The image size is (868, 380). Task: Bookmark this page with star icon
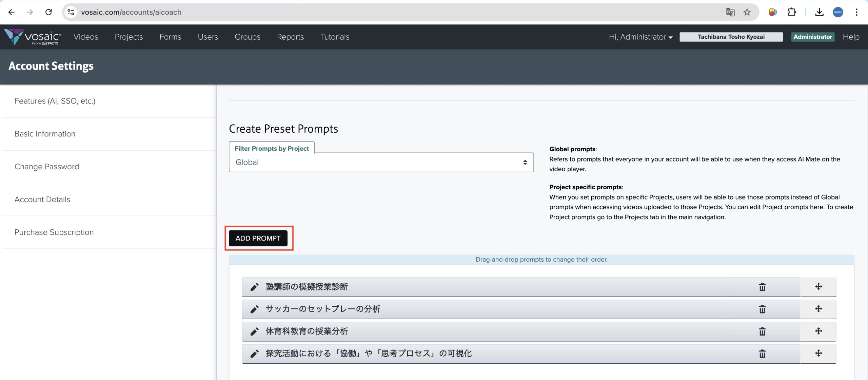747,12
